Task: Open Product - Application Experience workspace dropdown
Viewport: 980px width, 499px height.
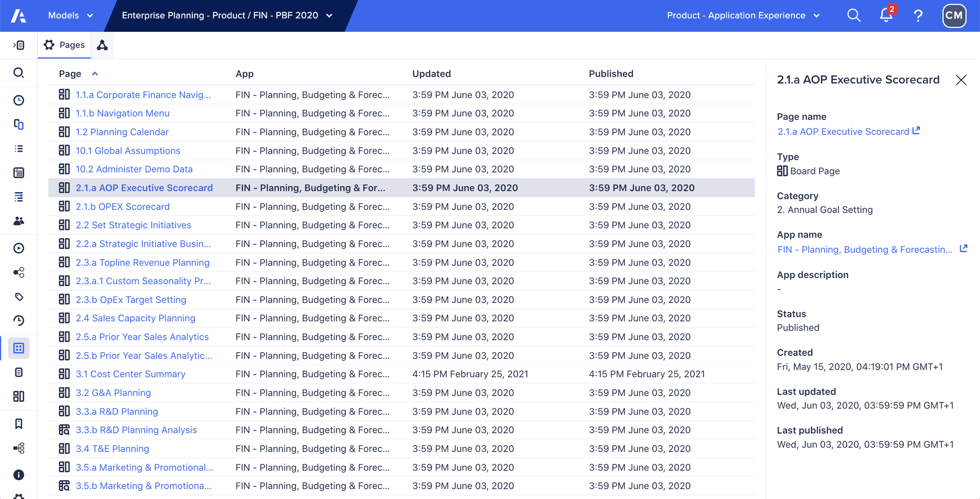Action: 743,15
